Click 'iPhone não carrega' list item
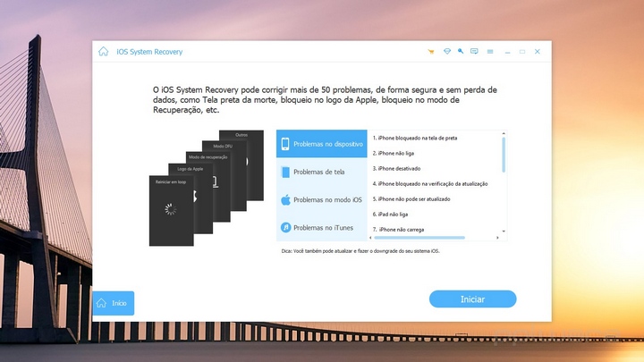Image resolution: width=644 pixels, height=362 pixels. (398, 230)
